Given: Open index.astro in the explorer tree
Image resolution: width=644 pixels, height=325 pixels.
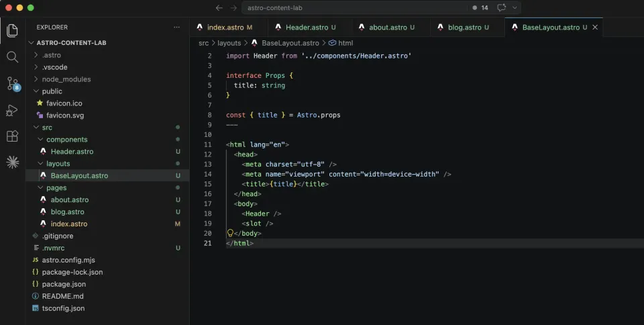Looking at the screenshot, I should [x=107, y=224].
